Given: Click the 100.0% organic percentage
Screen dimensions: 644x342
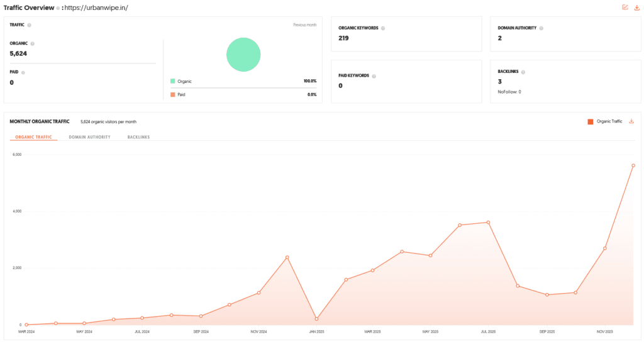Looking at the screenshot, I should click(310, 81).
